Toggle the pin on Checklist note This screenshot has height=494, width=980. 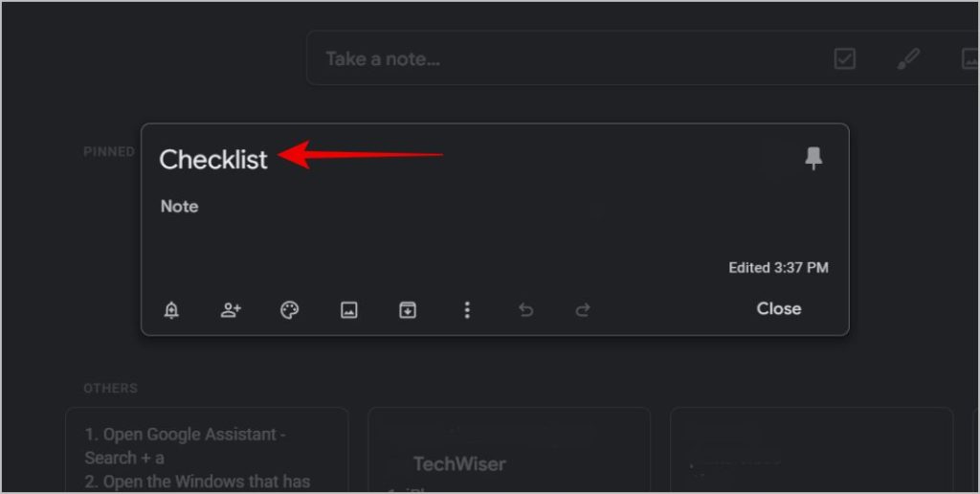[813, 159]
